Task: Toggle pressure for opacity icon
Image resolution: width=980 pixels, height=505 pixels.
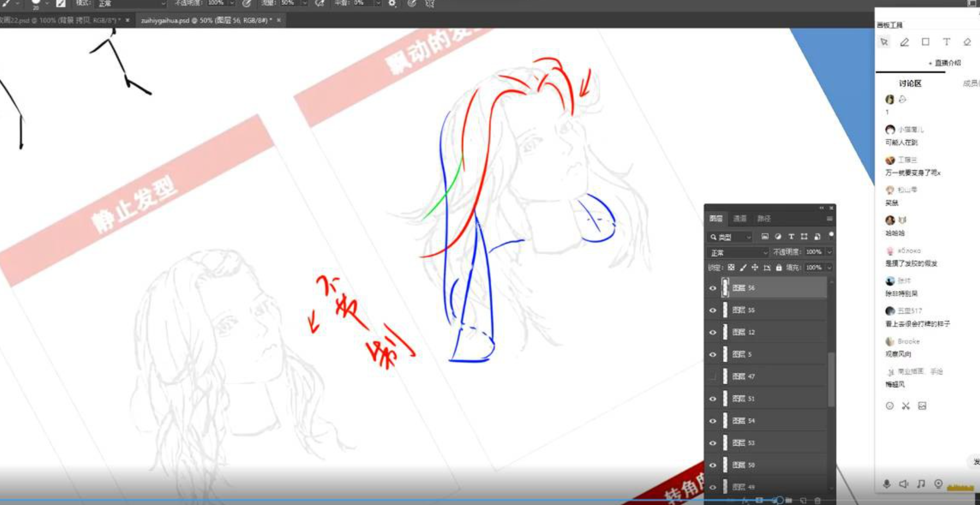Action: tap(246, 3)
